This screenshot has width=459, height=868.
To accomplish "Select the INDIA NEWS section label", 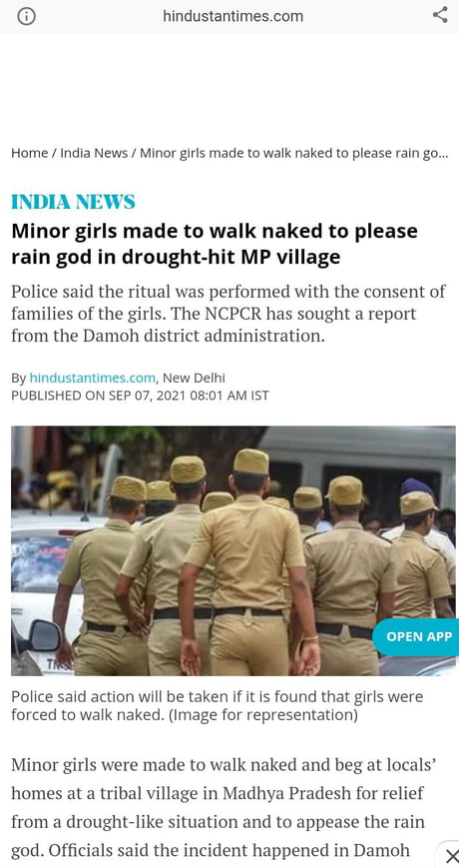I will pyautogui.click(x=73, y=202).
